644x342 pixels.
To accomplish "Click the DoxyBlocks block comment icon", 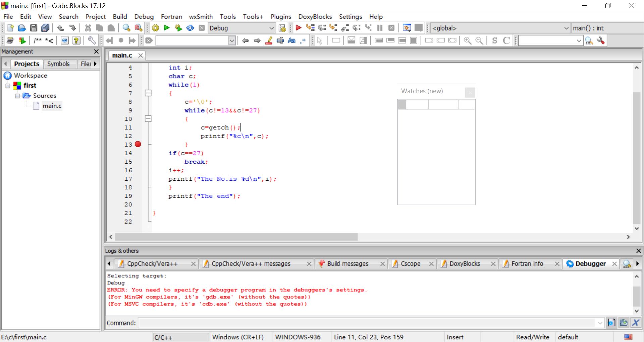I will pyautogui.click(x=38, y=41).
